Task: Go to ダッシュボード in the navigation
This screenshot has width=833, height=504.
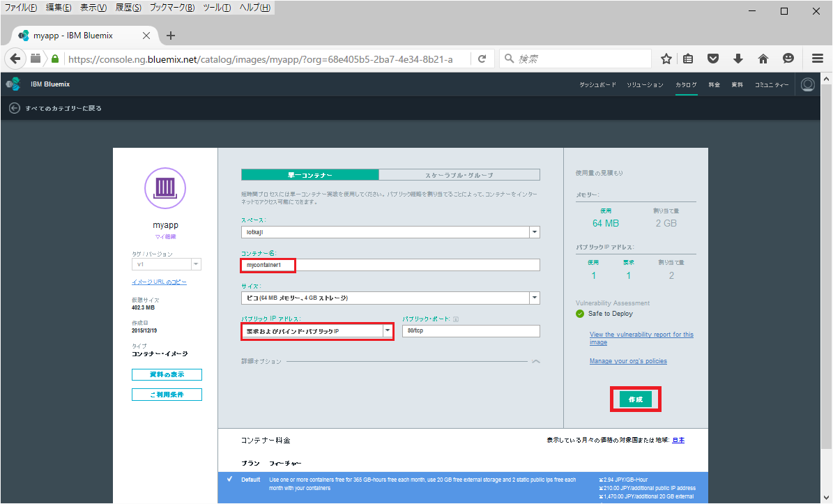Action: tap(597, 85)
